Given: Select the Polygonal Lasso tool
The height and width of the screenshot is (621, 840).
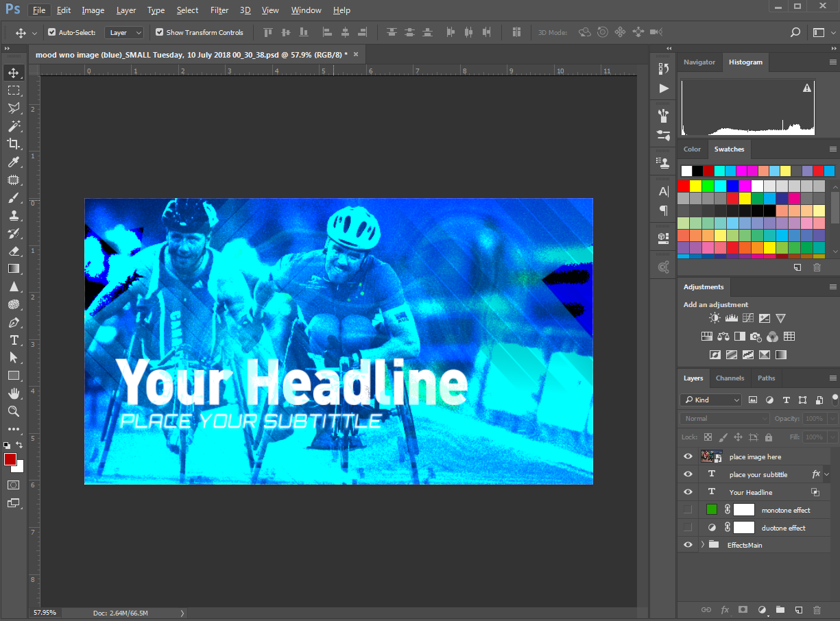Looking at the screenshot, I should [14, 108].
